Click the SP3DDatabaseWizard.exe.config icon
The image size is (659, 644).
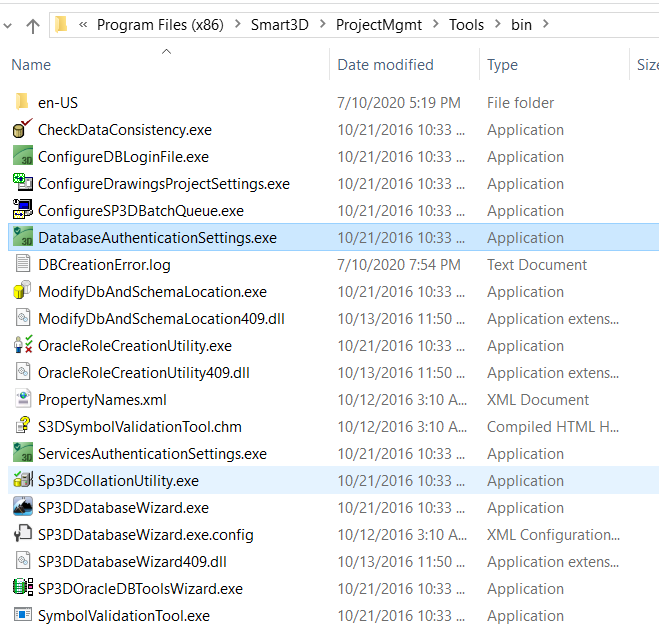point(22,533)
